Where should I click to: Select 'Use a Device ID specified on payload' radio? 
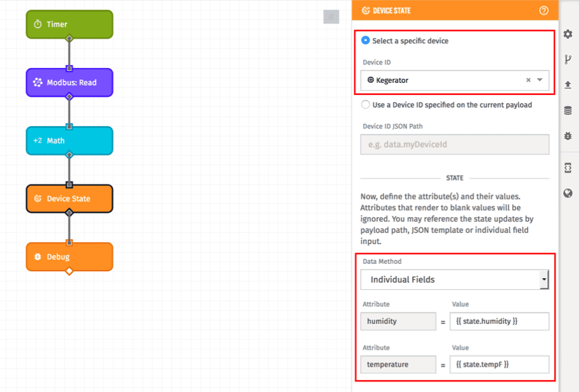click(365, 105)
